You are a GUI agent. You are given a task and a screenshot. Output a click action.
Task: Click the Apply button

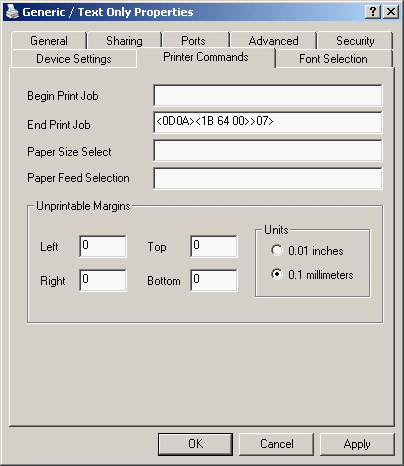click(357, 444)
